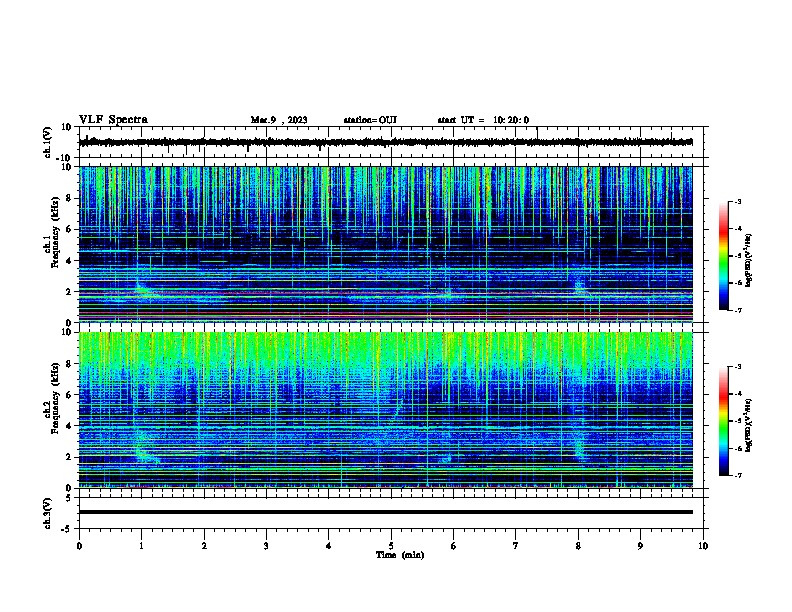The height and width of the screenshot is (612, 792).
Task: Click the date 'Mar.9 , 2023' label
Action: coord(279,120)
